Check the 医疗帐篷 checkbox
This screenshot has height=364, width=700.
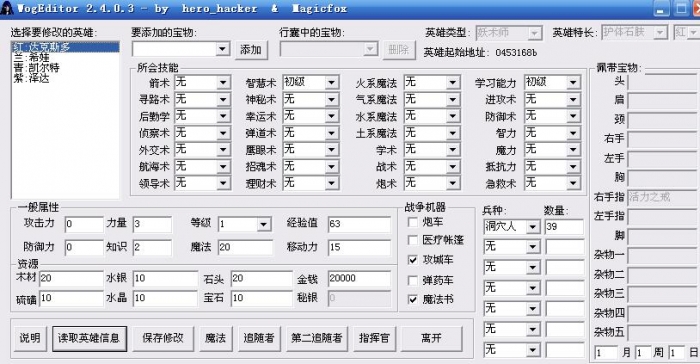(x=413, y=240)
